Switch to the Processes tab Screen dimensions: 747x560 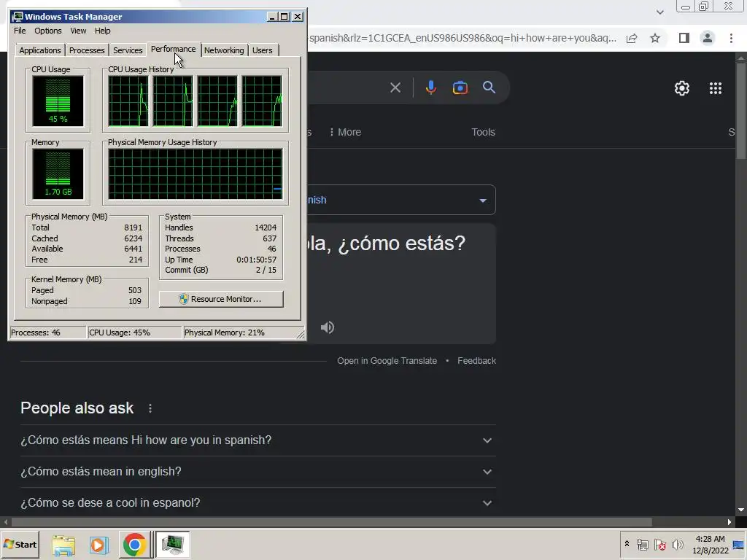[x=87, y=50]
